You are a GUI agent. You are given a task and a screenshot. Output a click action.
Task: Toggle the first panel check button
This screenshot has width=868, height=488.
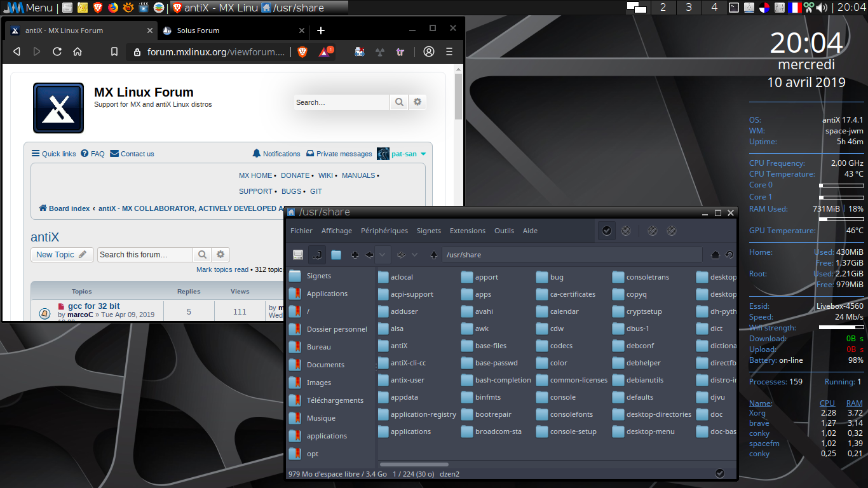coord(607,231)
